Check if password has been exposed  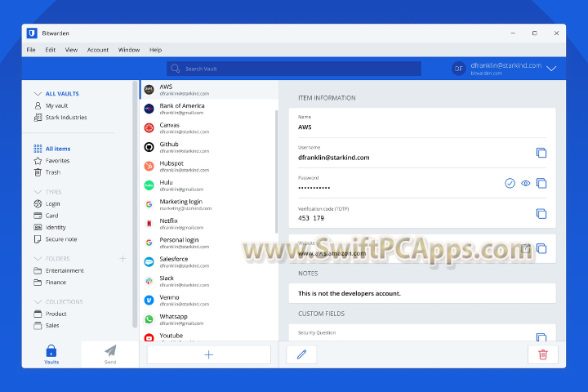[x=510, y=183]
